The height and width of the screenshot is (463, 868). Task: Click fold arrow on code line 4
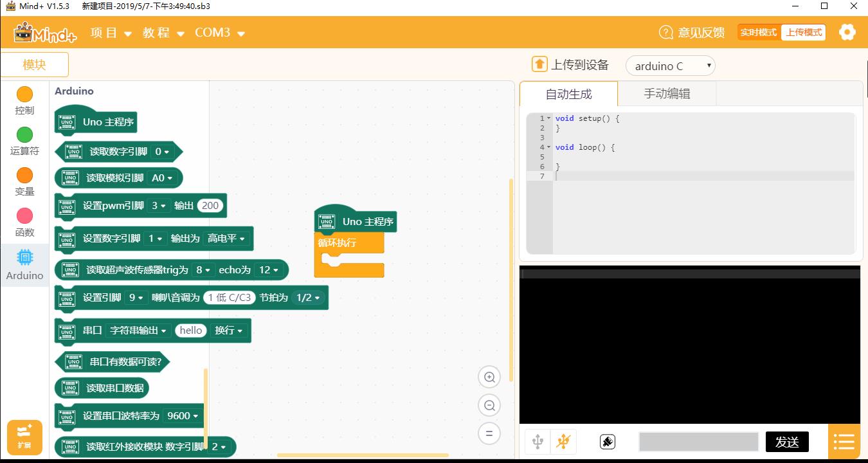548,147
